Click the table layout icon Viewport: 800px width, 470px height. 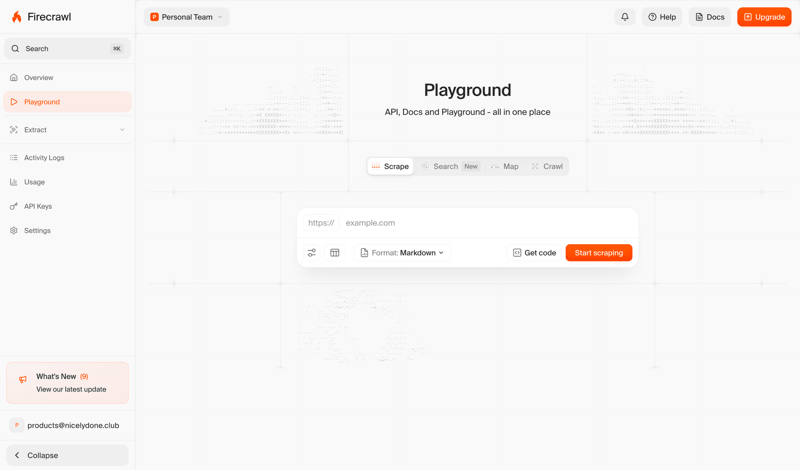[x=335, y=253]
